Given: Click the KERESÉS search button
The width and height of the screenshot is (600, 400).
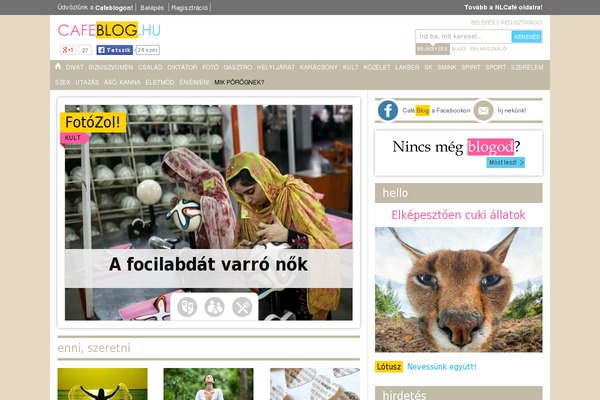Looking at the screenshot, I should click(527, 37).
